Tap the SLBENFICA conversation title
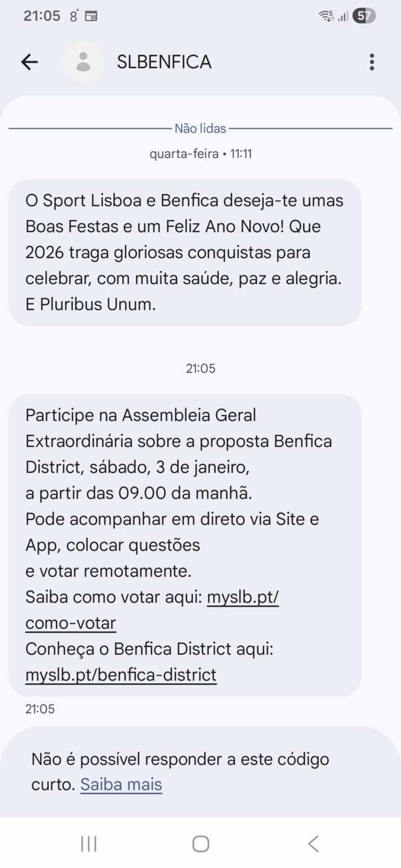Viewport: 401px width, 868px height. [x=164, y=62]
